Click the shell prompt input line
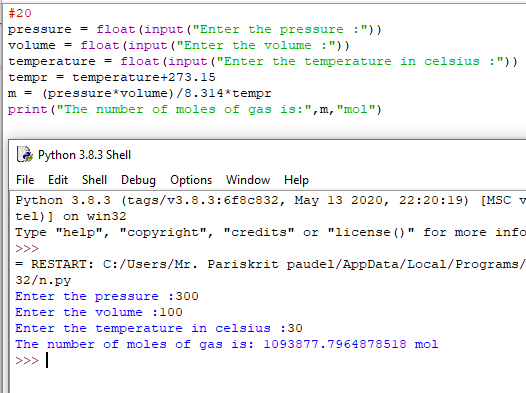The image size is (526, 393). point(268,360)
